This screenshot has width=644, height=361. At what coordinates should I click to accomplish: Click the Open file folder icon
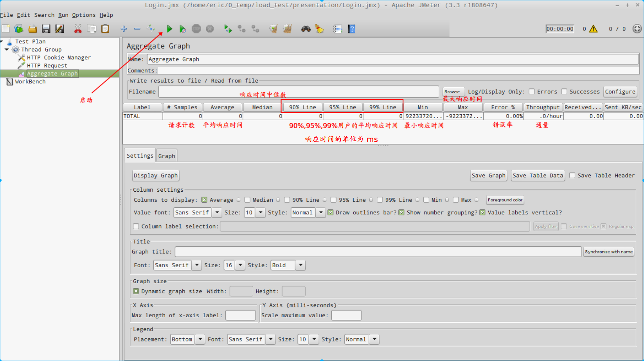32,29
